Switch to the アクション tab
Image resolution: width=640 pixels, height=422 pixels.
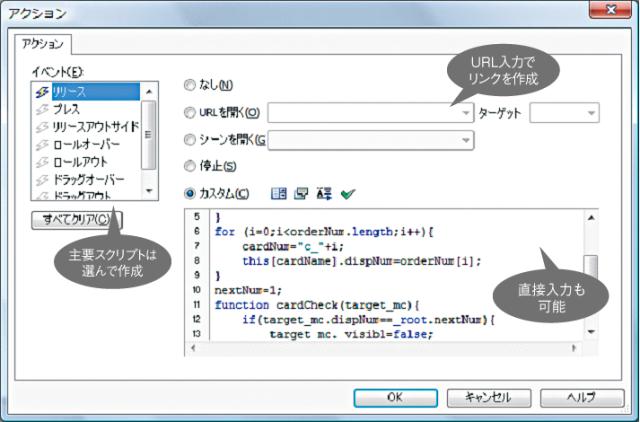click(43, 44)
